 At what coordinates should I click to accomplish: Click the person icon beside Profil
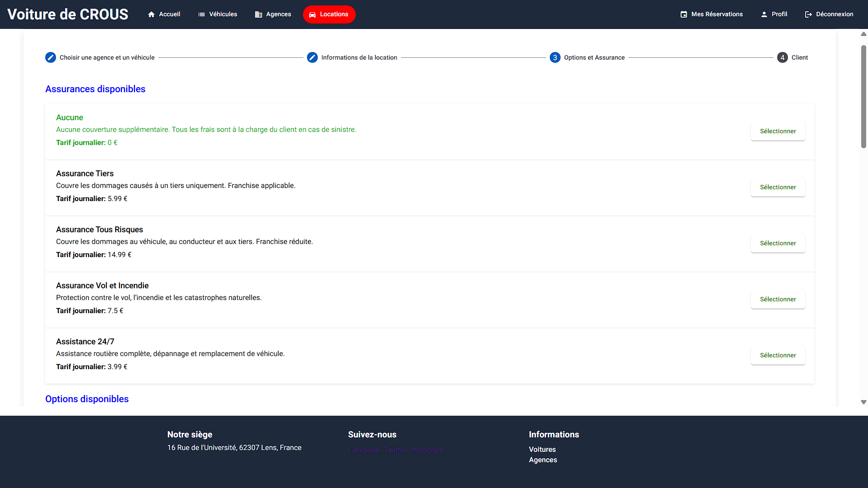pos(764,14)
